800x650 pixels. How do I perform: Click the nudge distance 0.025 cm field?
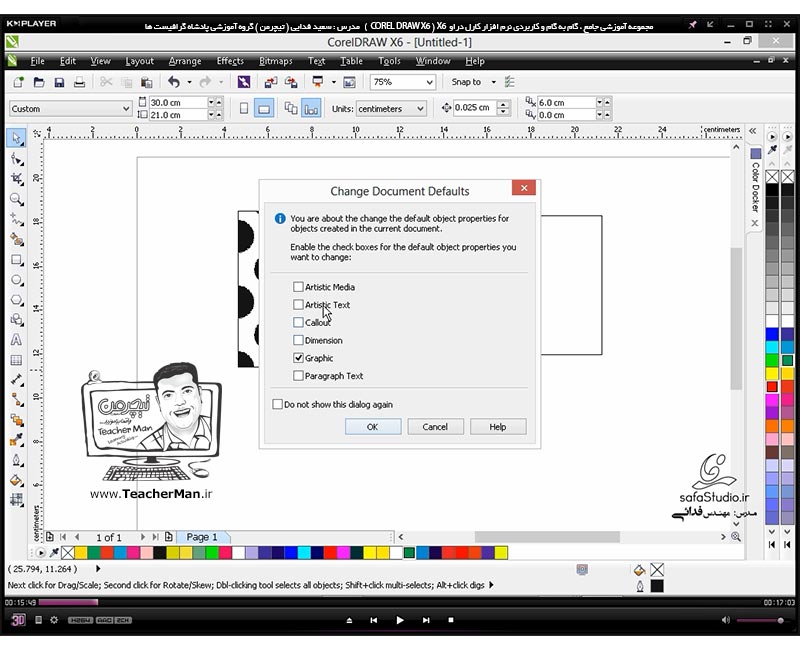pyautogui.click(x=474, y=108)
